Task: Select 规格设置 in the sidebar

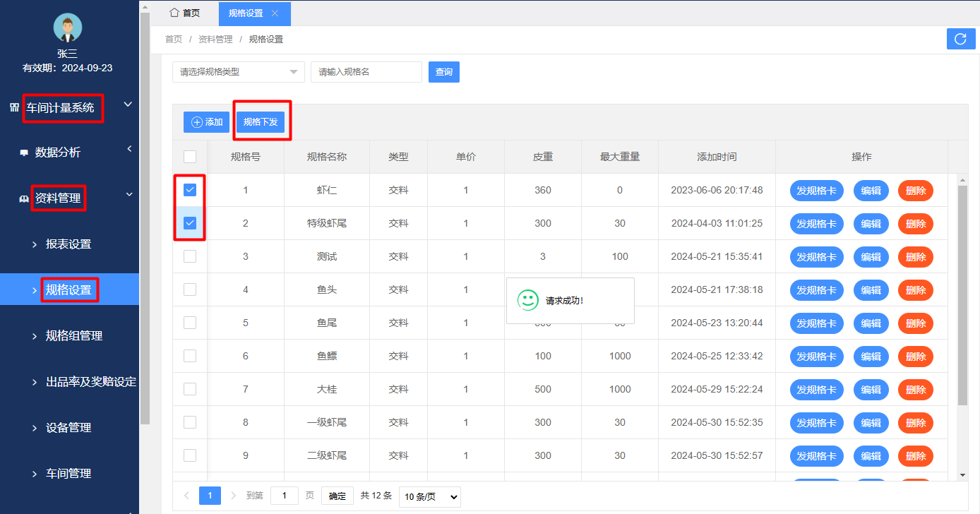Action: tap(69, 290)
